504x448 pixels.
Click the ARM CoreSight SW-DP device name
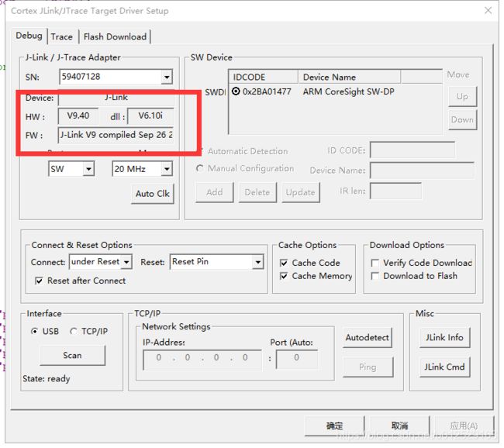pos(348,91)
